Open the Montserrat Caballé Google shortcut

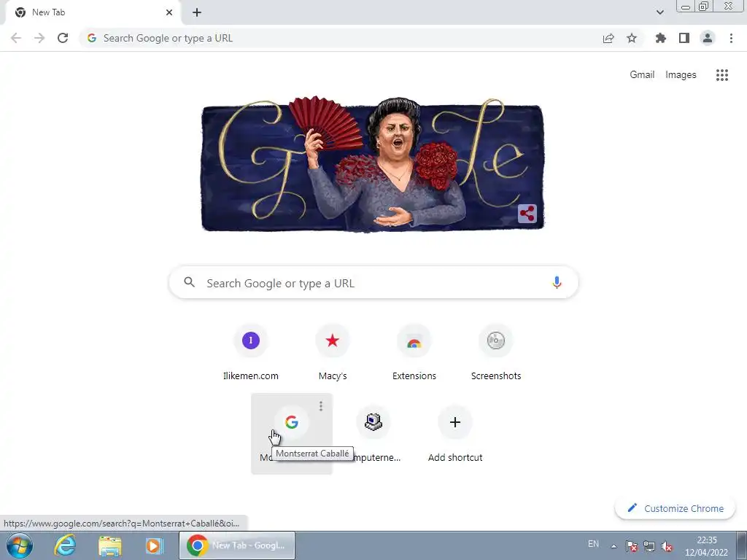(292, 433)
